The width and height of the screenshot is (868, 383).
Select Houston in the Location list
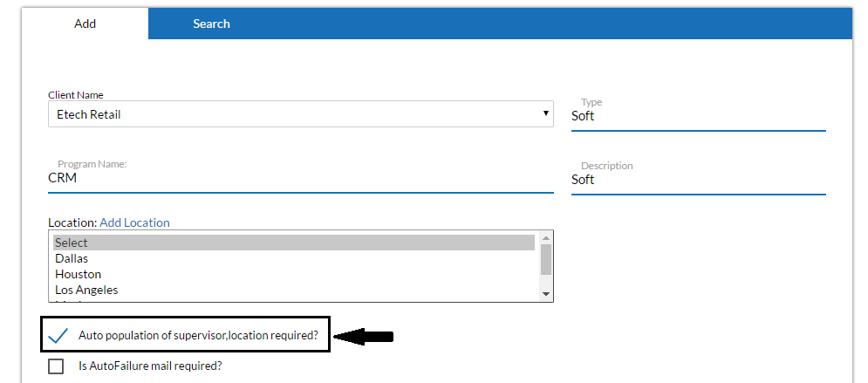point(294,274)
